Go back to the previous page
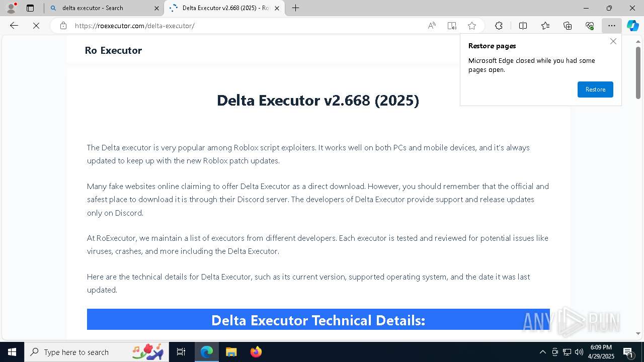This screenshot has width=644, height=362. (14, 26)
